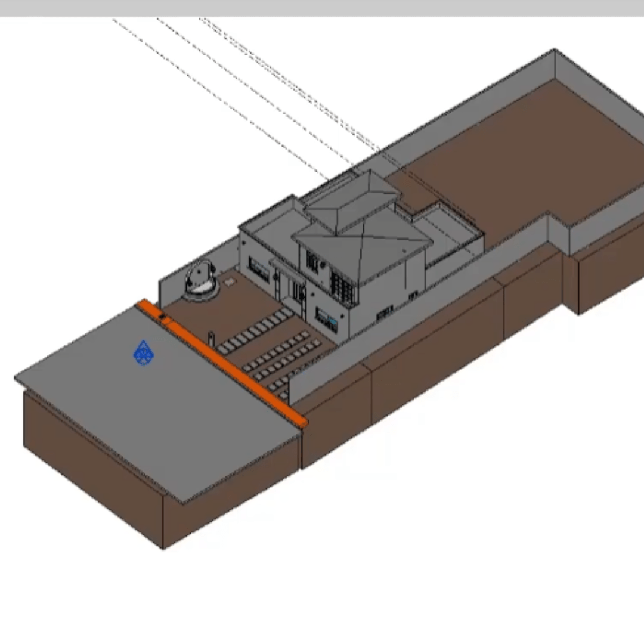Click the circular fountain in the front yard
The height and width of the screenshot is (644, 644).
pos(202,281)
